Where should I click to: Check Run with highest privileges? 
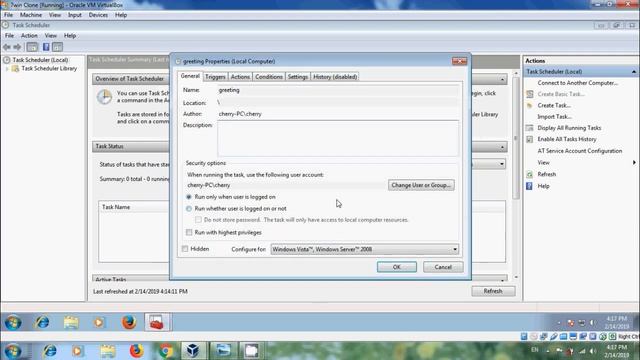click(189, 233)
